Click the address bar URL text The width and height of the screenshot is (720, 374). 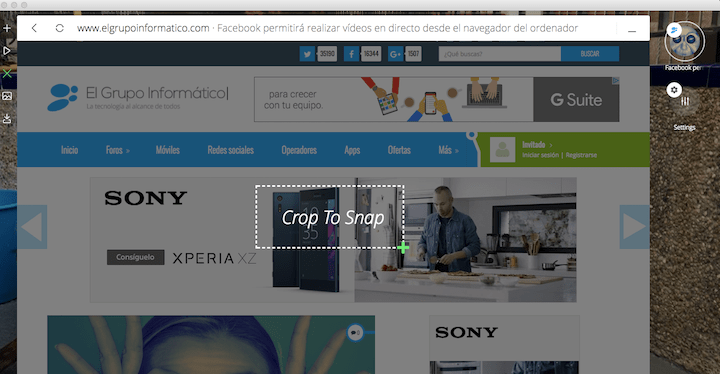[x=143, y=28]
